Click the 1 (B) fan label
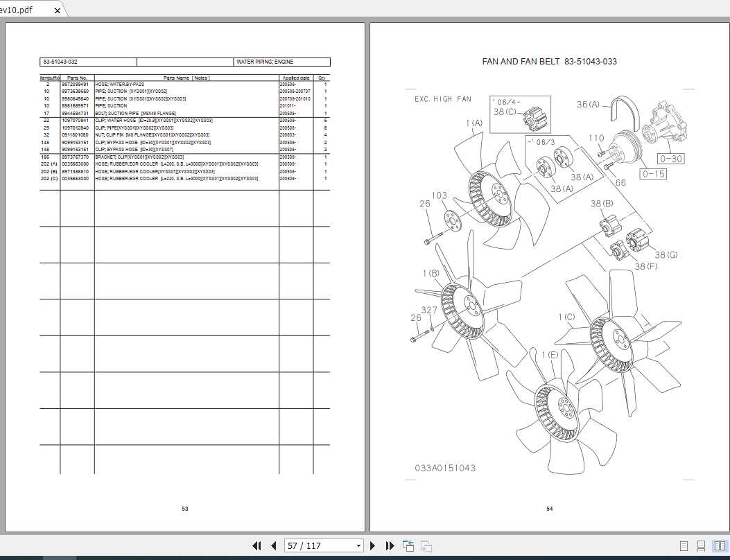Image resolution: width=730 pixels, height=560 pixels. (x=431, y=273)
